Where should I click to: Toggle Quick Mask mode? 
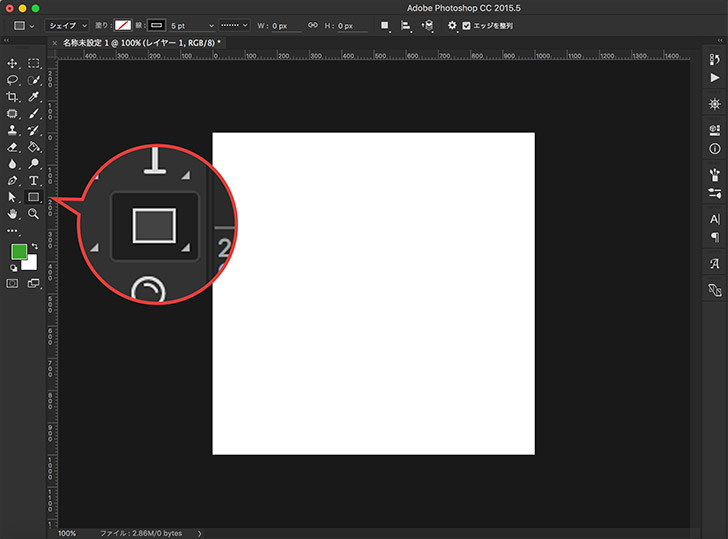coord(12,284)
